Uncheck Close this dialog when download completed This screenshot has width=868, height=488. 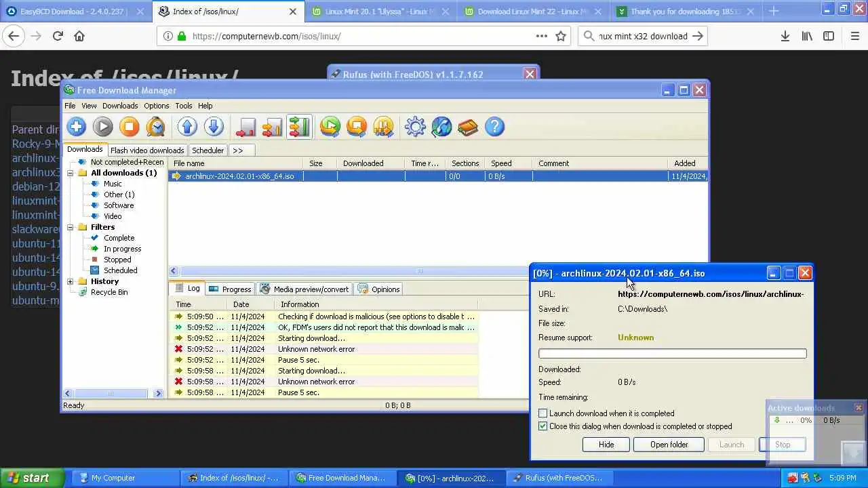pos(542,426)
